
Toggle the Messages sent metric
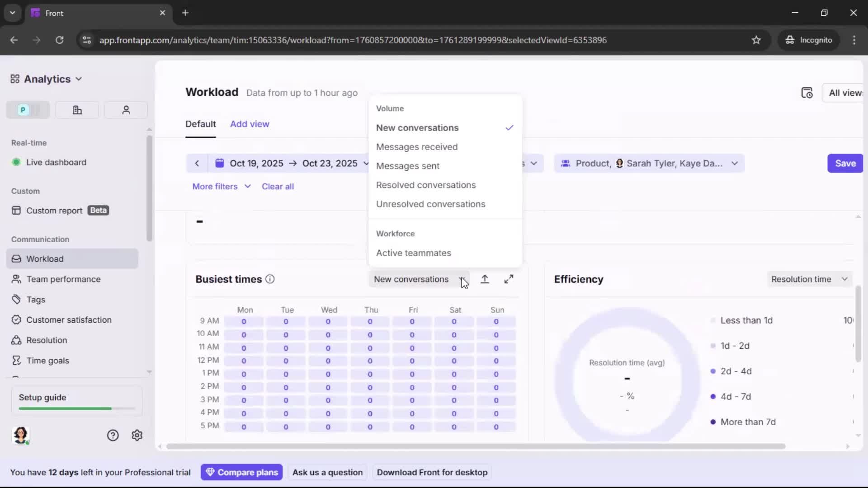tap(408, 166)
